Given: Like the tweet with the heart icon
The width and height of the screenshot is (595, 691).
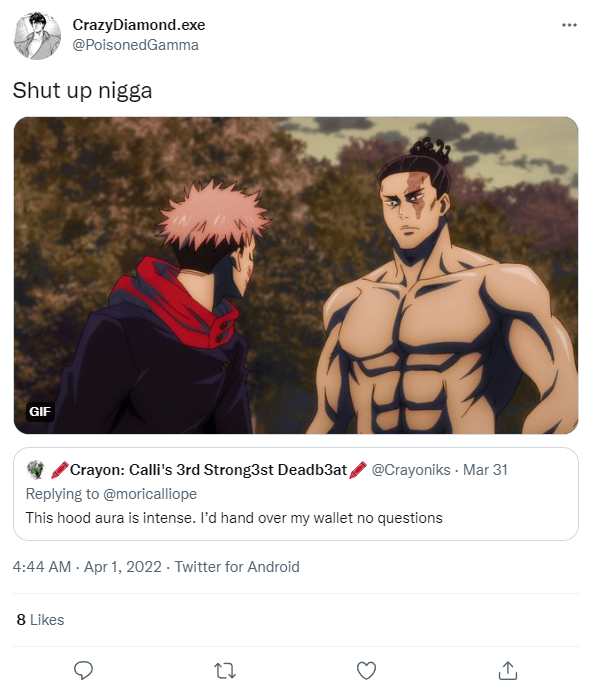Looking at the screenshot, I should (366, 671).
